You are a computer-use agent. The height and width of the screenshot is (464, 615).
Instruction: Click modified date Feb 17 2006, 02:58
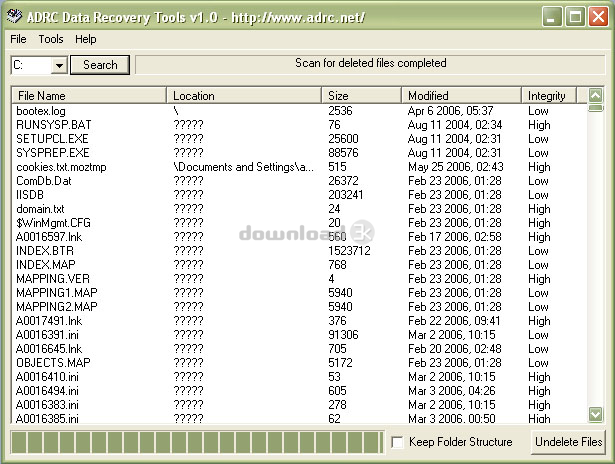tap(455, 237)
